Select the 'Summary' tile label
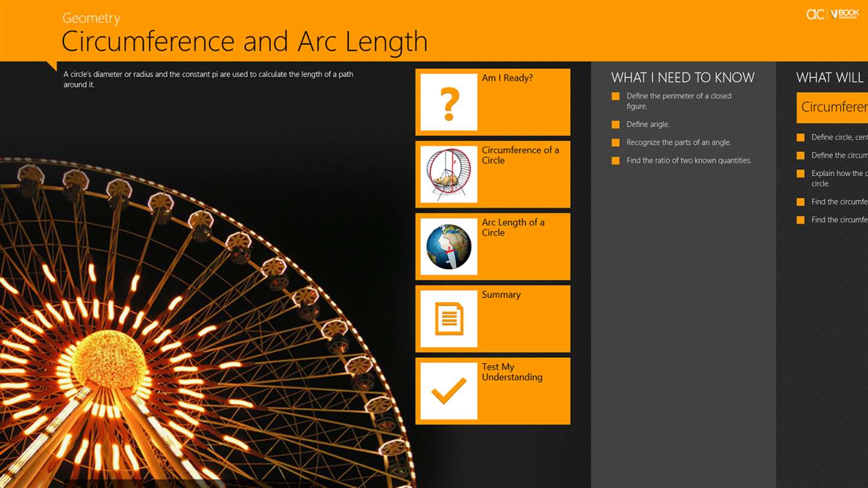Image resolution: width=868 pixels, height=488 pixels. [x=501, y=295]
